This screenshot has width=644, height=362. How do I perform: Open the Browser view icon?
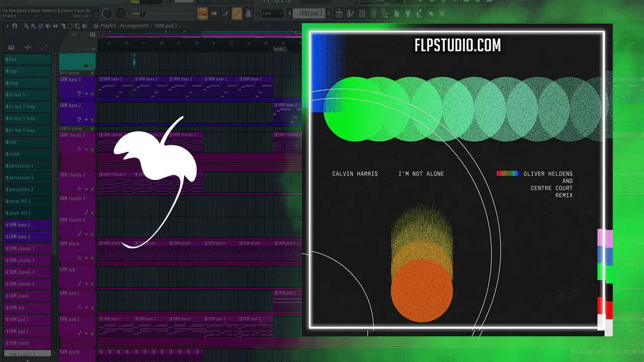tap(385, 14)
